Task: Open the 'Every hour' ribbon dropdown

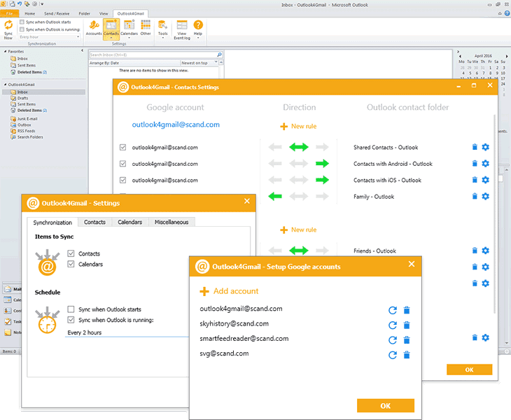Action: coord(50,37)
